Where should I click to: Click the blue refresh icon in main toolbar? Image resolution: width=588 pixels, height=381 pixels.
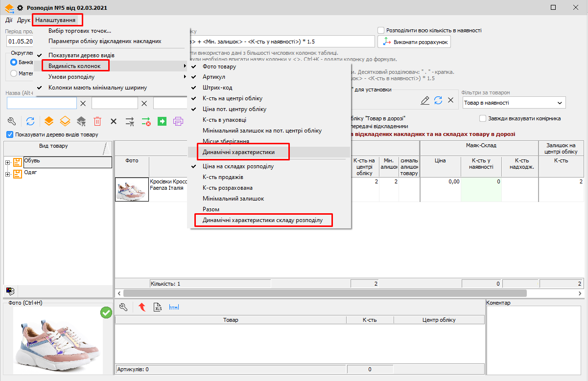pos(30,121)
